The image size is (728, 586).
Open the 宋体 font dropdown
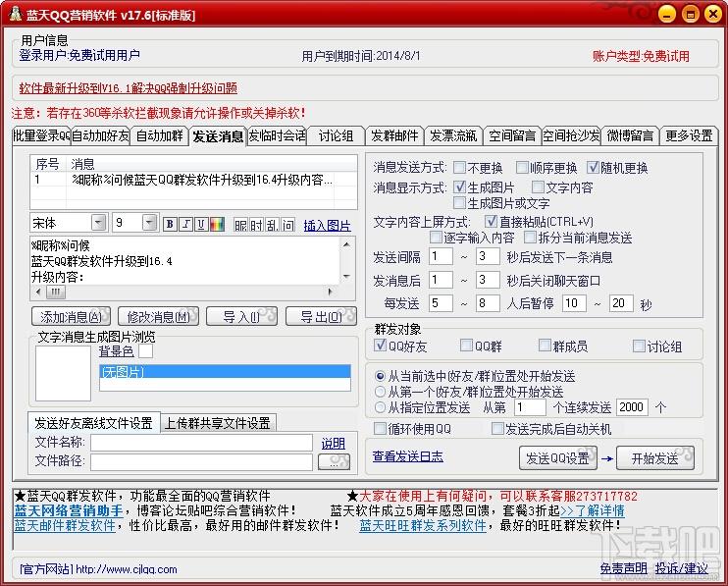(x=98, y=223)
